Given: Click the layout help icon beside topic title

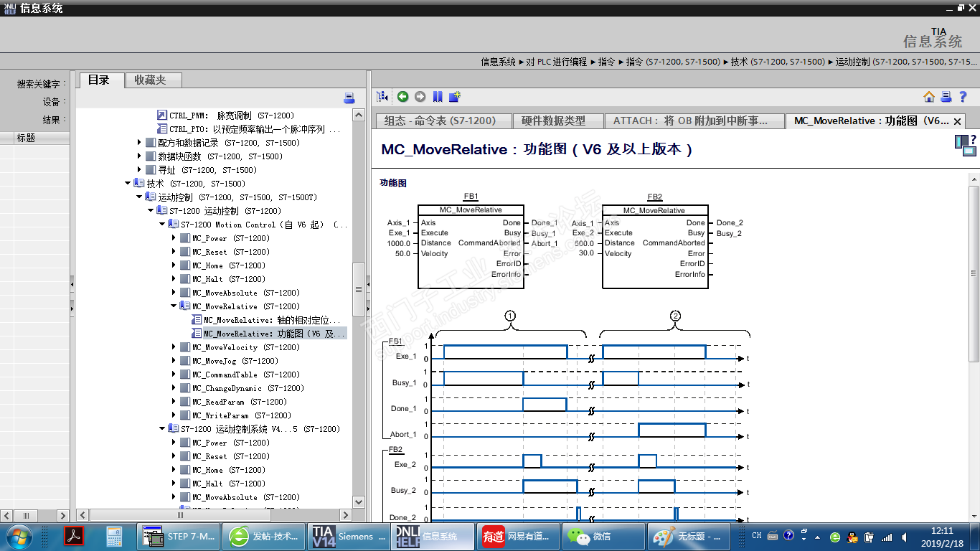Looking at the screenshot, I should (x=965, y=145).
